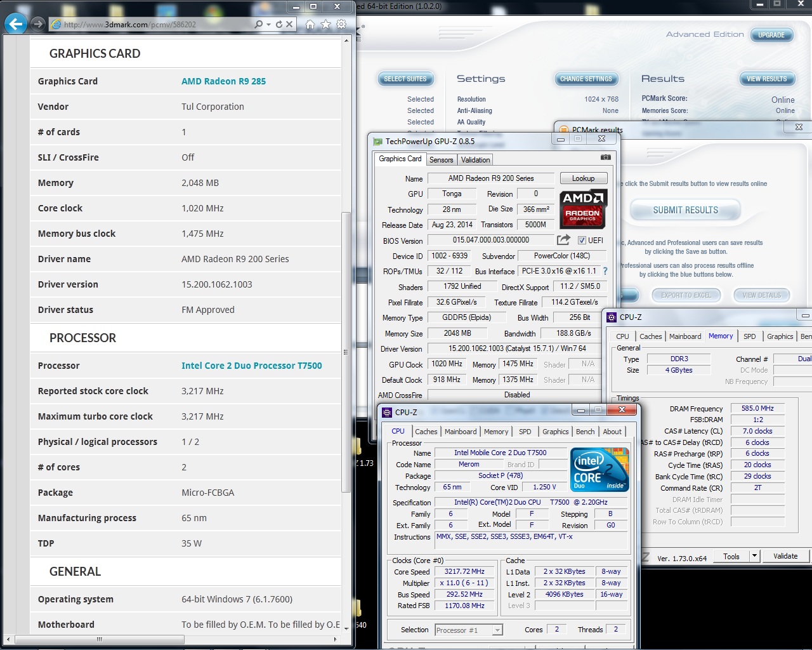The image size is (812, 650).
Task: Switch to GPU-Z Sensors tab
Action: click(x=441, y=160)
